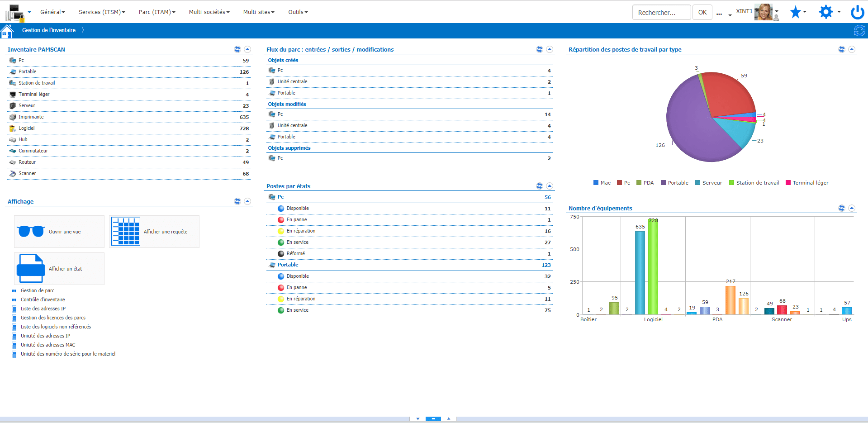Open the Gestion de parc link

(37, 290)
